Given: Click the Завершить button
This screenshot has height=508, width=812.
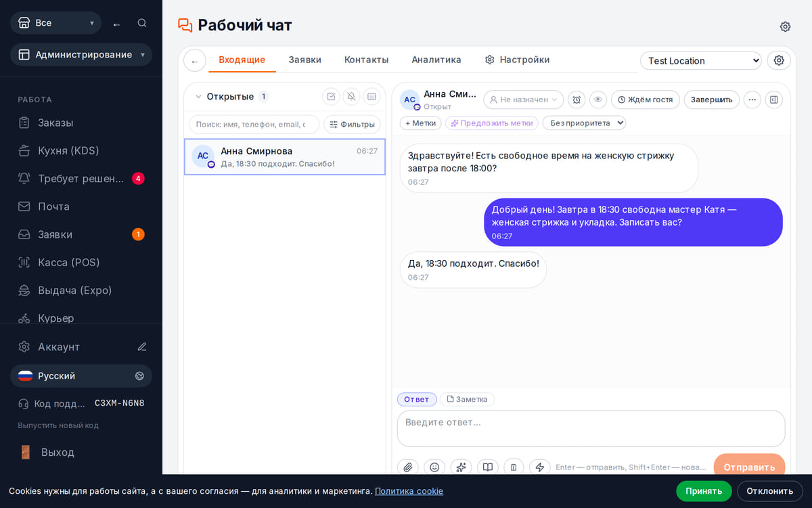Looking at the screenshot, I should pos(712,100).
